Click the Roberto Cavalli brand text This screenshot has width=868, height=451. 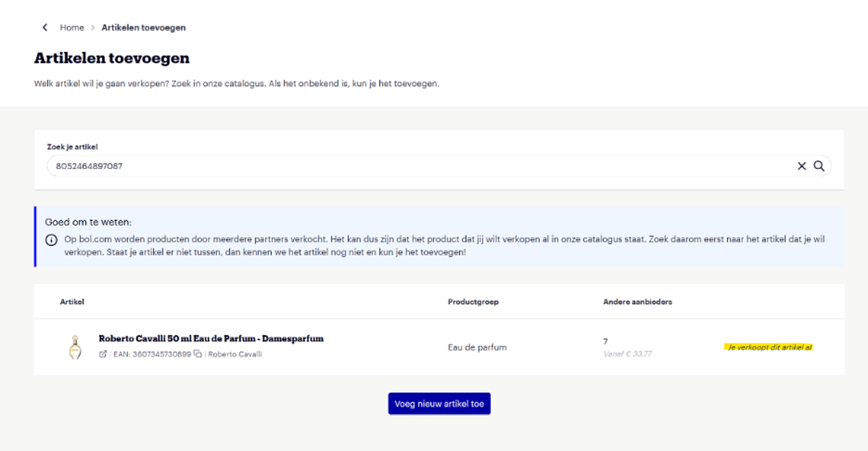click(x=235, y=354)
